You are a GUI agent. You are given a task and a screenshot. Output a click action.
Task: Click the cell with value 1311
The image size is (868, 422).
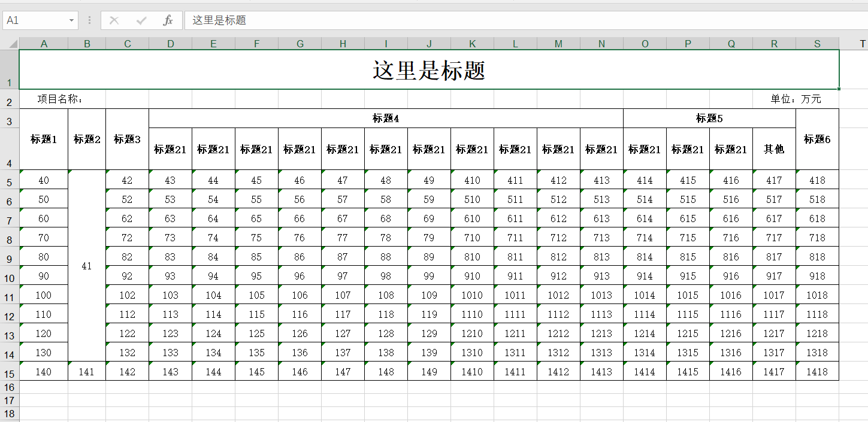click(x=516, y=352)
